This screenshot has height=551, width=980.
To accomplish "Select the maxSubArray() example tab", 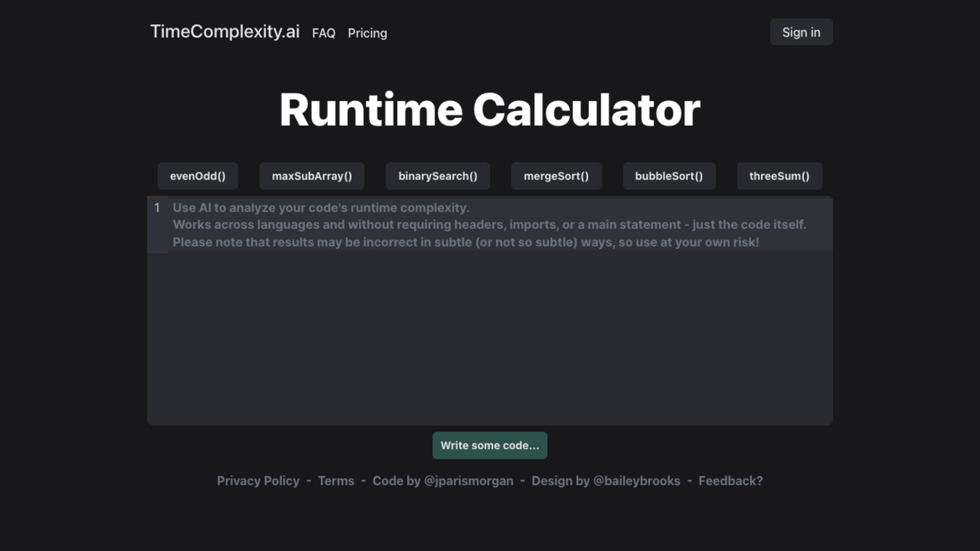I will [x=312, y=176].
